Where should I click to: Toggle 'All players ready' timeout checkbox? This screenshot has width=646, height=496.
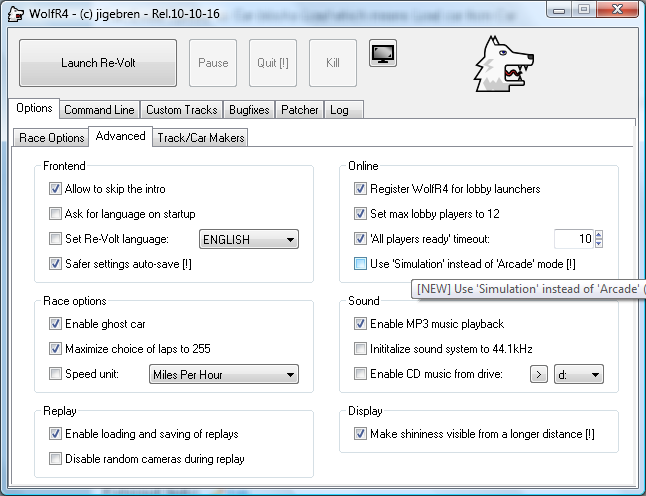tap(360, 239)
